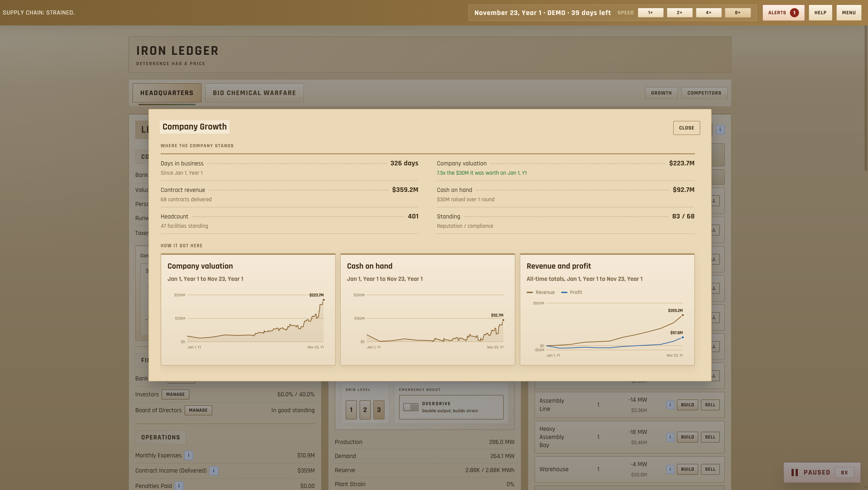Screen dimensions: 868x490
Task: Open info icon for Warehouse row
Action: point(670,469)
